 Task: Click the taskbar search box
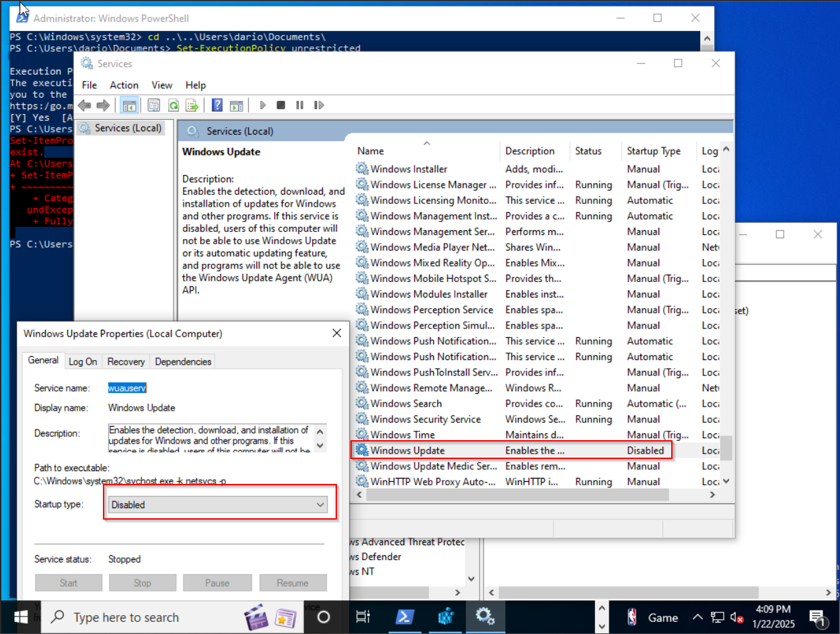[x=174, y=617]
